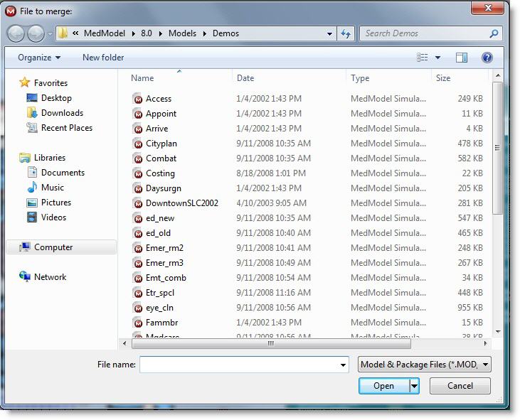Toggle the preview pane icon
This screenshot has width=520, height=420.
pos(461,58)
